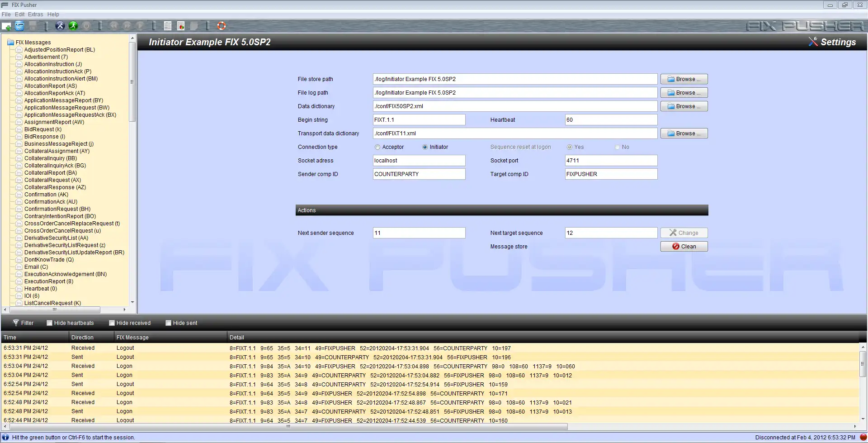Click the envelope icon beside Email (C)
This screenshot has width=868, height=443.
[x=19, y=267]
